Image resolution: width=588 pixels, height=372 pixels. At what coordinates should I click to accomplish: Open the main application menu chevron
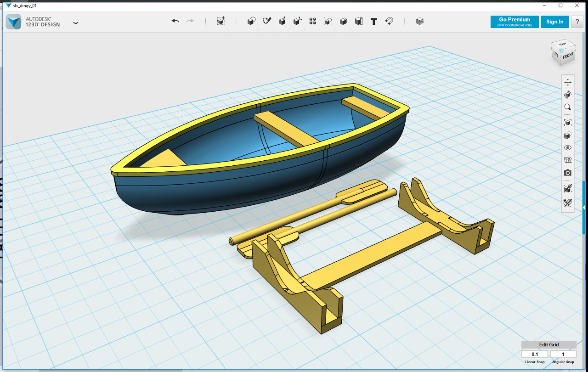pos(76,23)
